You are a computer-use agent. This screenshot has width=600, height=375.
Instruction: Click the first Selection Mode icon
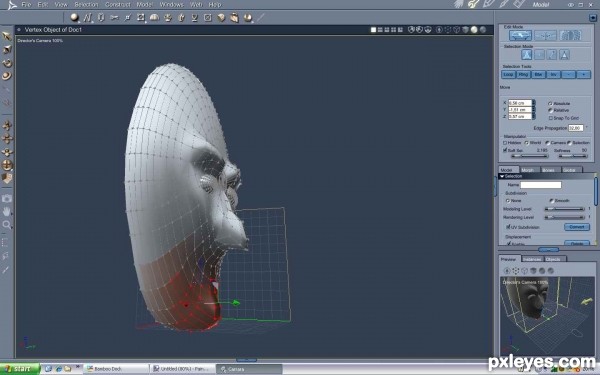[527, 55]
